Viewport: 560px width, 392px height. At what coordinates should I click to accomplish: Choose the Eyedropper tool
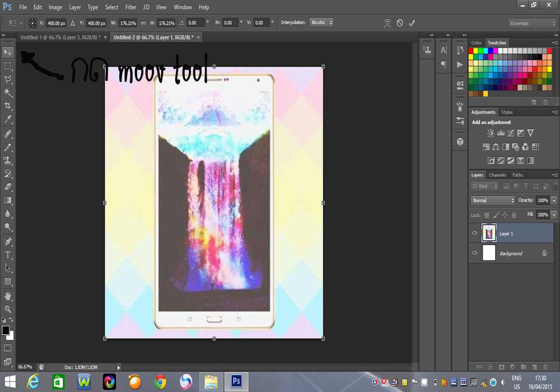pyautogui.click(x=8, y=119)
